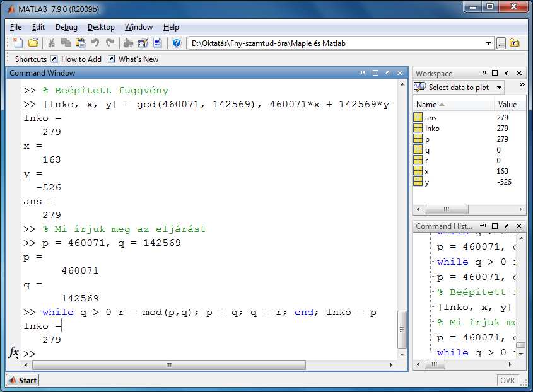Open the Window menu
The image size is (533, 392).
coord(139,27)
